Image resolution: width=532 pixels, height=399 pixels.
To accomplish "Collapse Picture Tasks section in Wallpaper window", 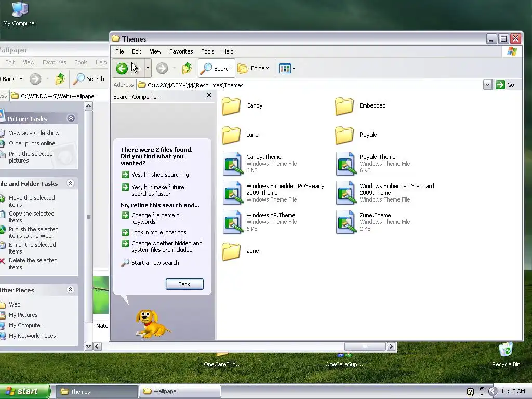I will 71,118.
